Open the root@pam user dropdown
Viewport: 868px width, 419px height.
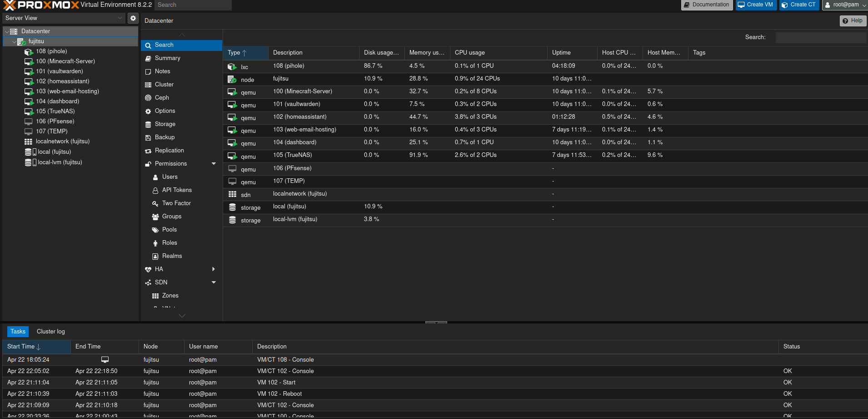[845, 5]
